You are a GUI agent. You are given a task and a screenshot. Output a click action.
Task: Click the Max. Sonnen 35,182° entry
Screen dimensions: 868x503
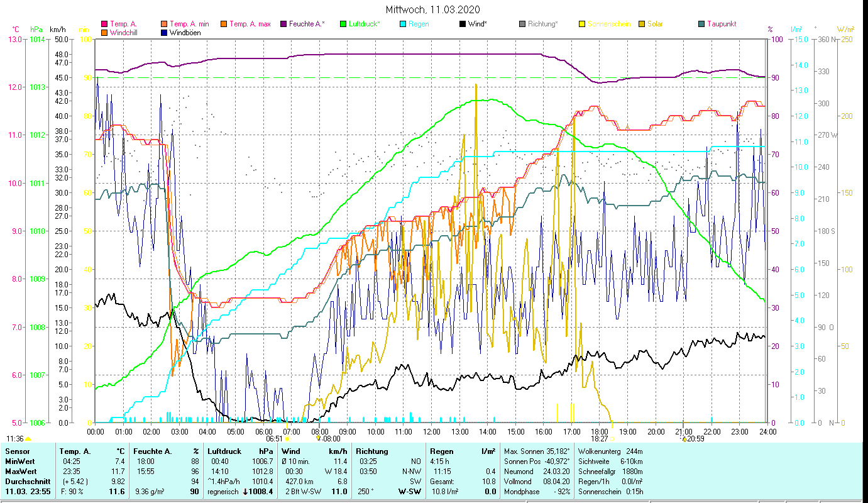[x=537, y=451]
